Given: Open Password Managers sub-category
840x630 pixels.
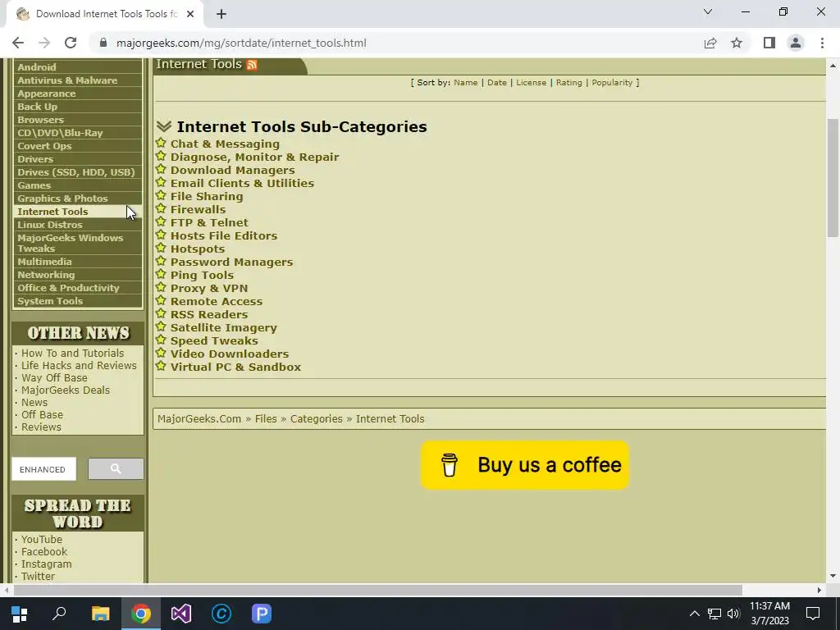Looking at the screenshot, I should coord(231,262).
